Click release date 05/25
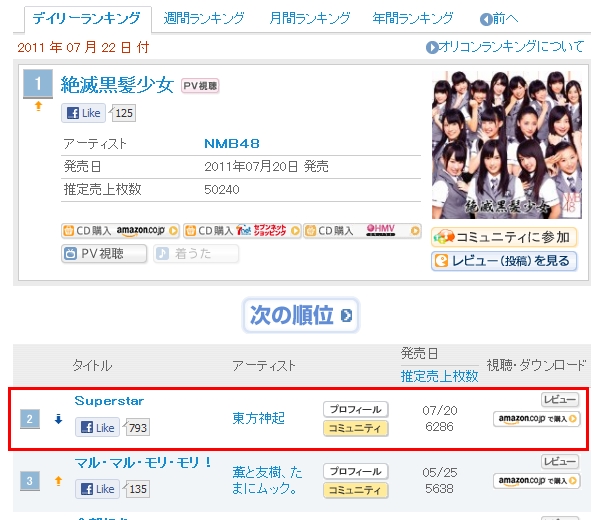The image size is (593, 520). coord(440,472)
